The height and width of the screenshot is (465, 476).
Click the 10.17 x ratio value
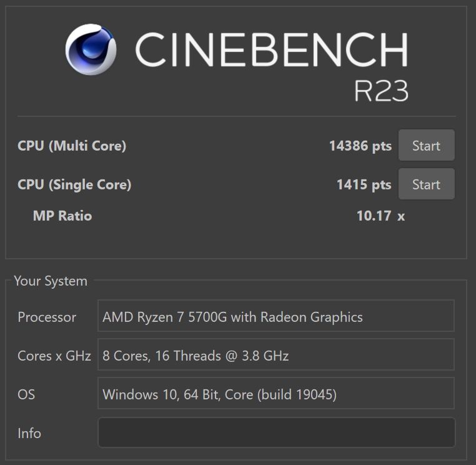coord(380,216)
